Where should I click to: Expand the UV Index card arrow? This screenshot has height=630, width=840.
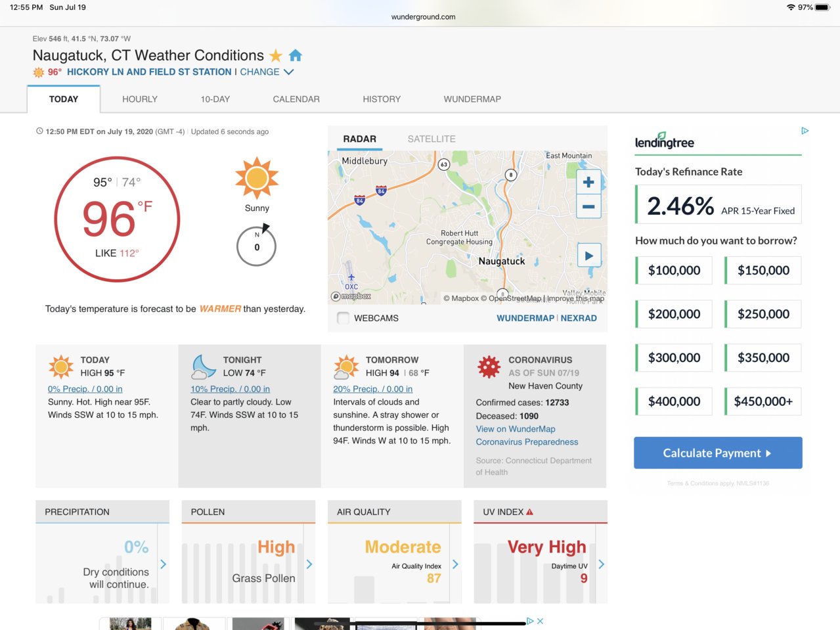coord(601,564)
